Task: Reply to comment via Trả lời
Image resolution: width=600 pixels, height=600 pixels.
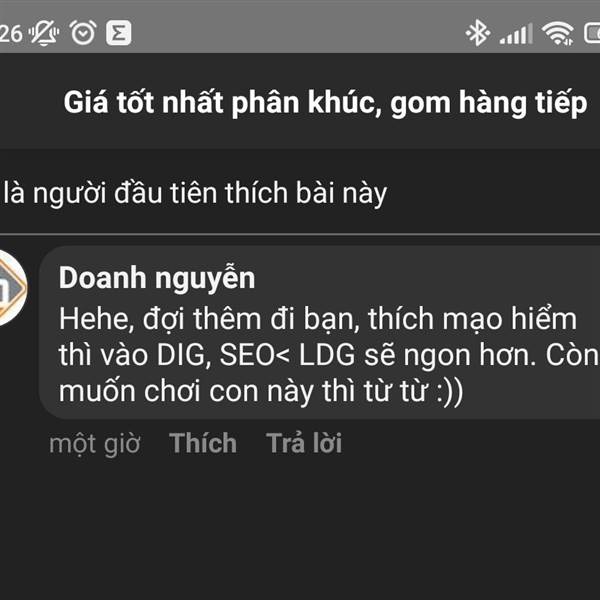Action: 304,443
